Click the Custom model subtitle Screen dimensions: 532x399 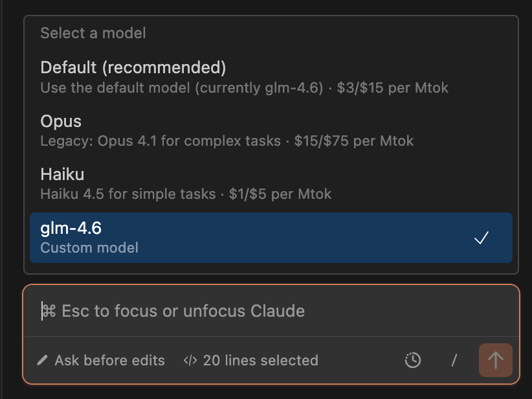89,247
